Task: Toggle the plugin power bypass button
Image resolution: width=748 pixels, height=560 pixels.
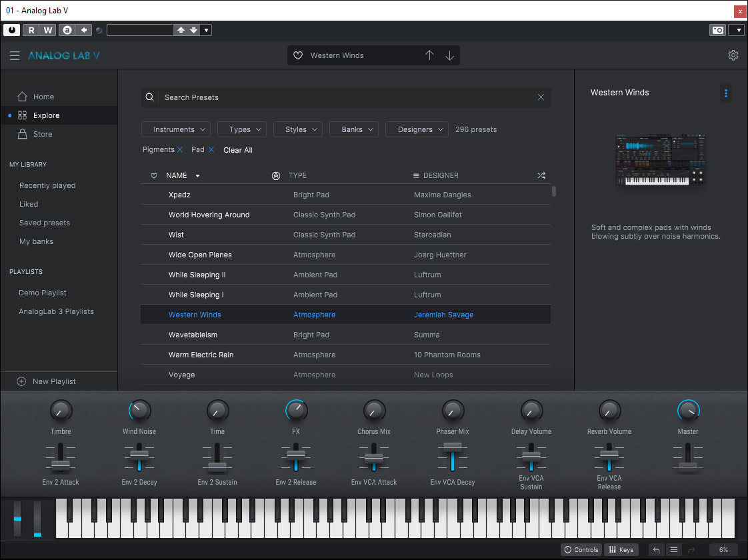Action: [11, 30]
